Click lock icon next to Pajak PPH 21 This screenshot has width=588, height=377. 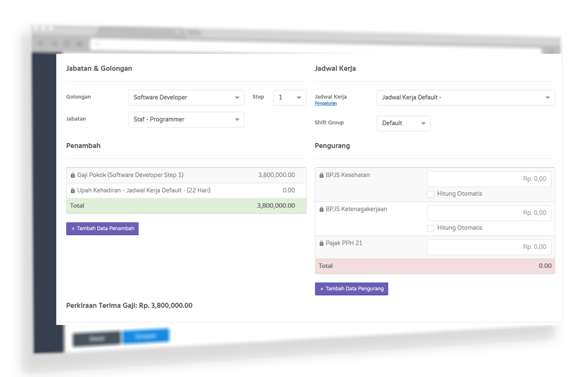[x=321, y=243]
